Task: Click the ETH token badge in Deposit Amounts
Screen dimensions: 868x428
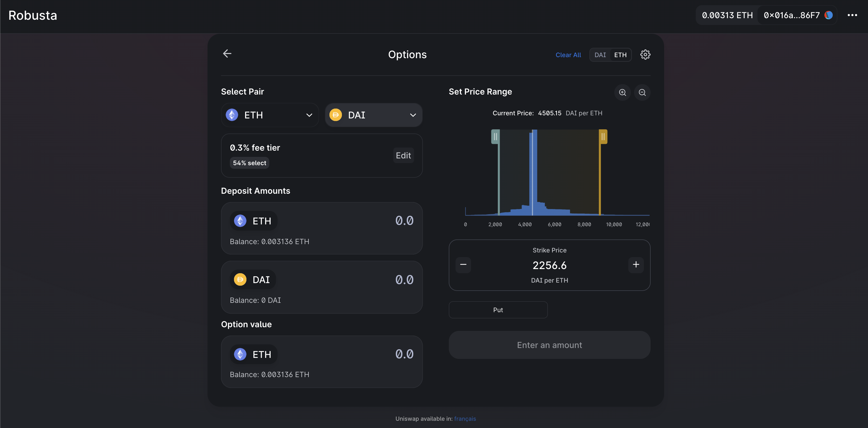Action: pyautogui.click(x=253, y=221)
